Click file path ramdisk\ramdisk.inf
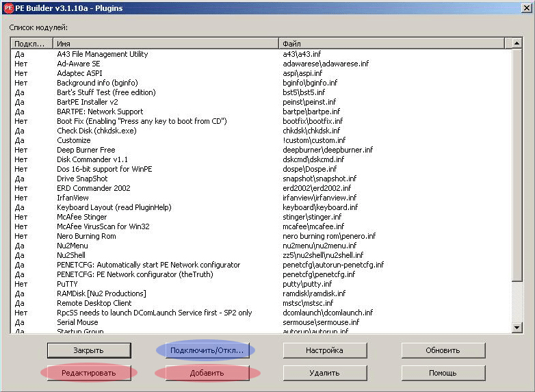The image size is (535, 392). [x=314, y=293]
